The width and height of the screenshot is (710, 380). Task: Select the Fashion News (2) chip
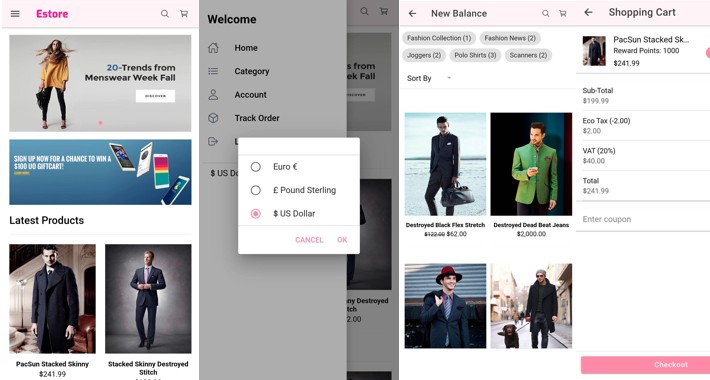click(510, 38)
